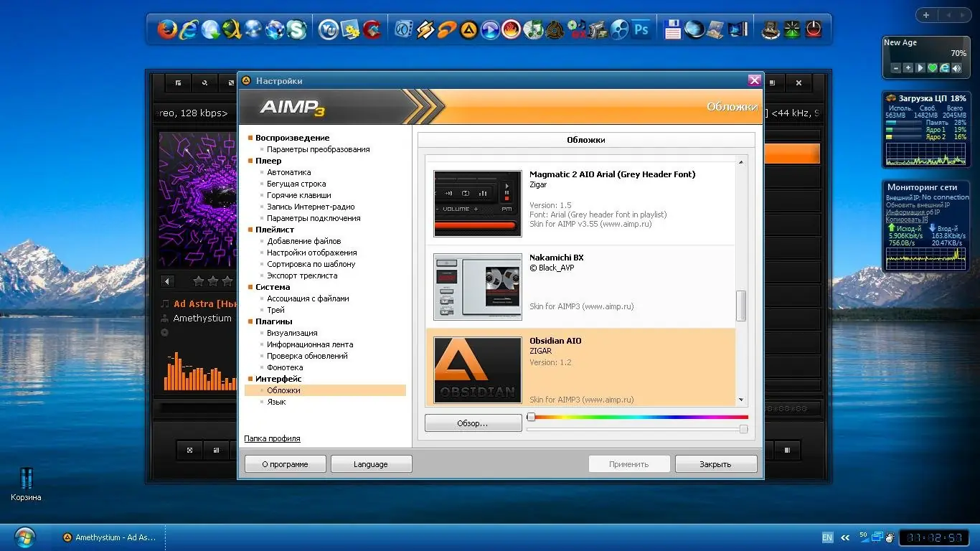
Task: Click the skin list scroll down arrow
Action: 741,401
